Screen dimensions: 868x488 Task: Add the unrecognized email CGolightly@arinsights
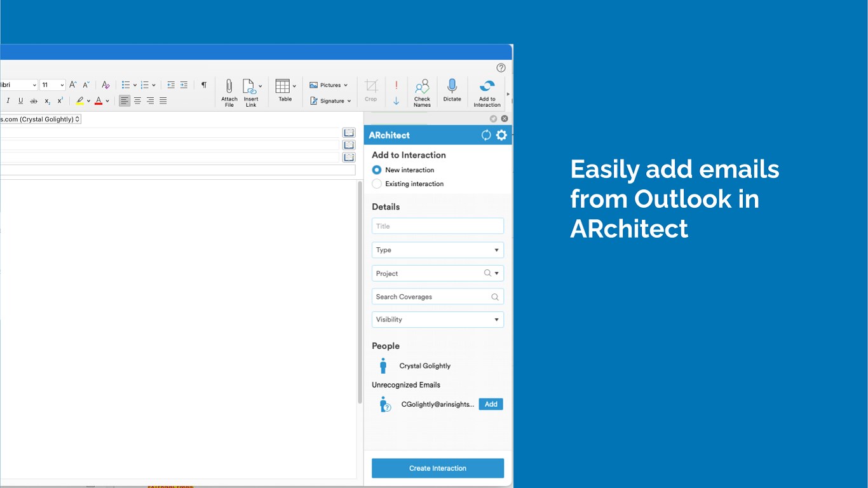coord(491,404)
